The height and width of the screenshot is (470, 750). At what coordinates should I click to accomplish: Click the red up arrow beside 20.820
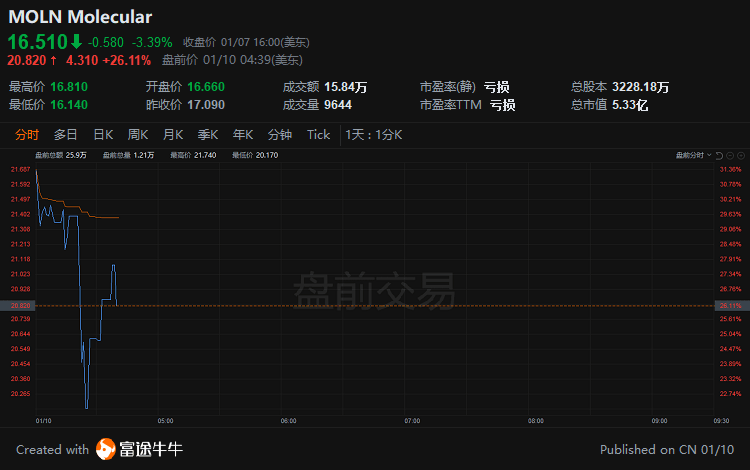pos(53,60)
